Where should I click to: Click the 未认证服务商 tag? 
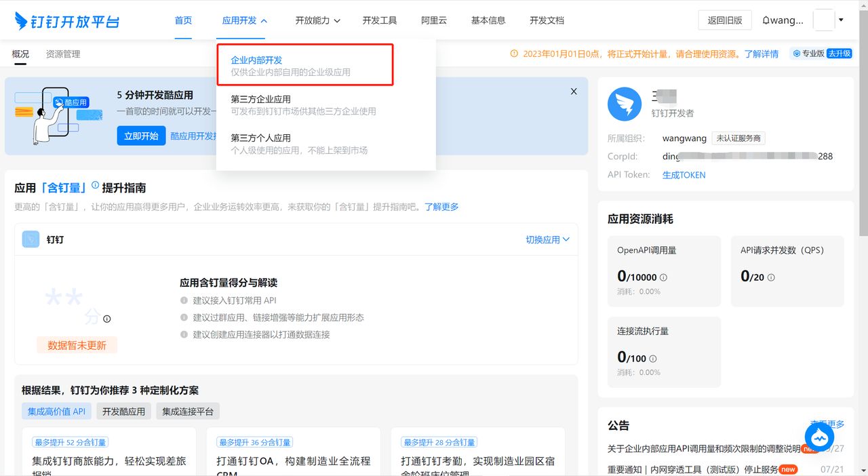coord(738,138)
